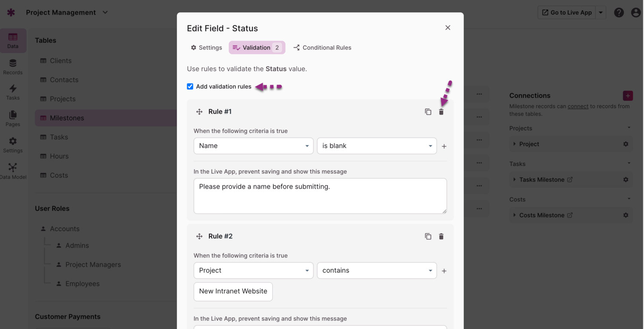The image size is (644, 329).
Task: Open the 'contains' operator dropdown in Rule #2
Action: point(377,271)
